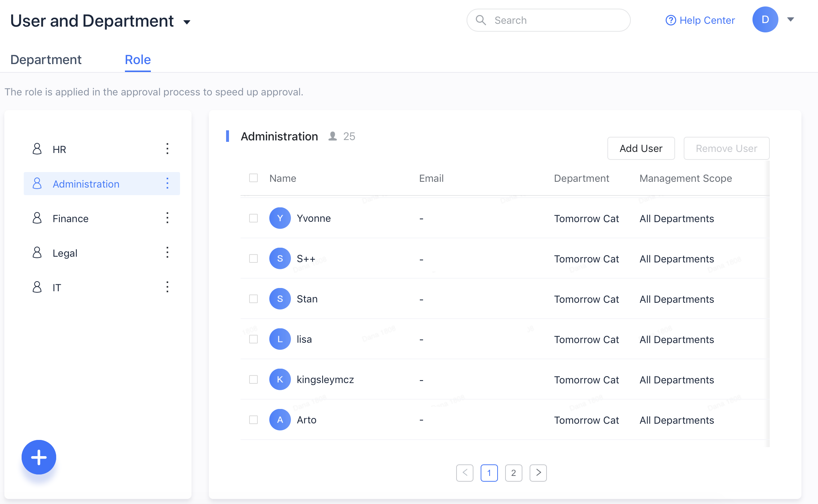The width and height of the screenshot is (818, 504).
Task: Click the Add User button
Action: point(641,148)
